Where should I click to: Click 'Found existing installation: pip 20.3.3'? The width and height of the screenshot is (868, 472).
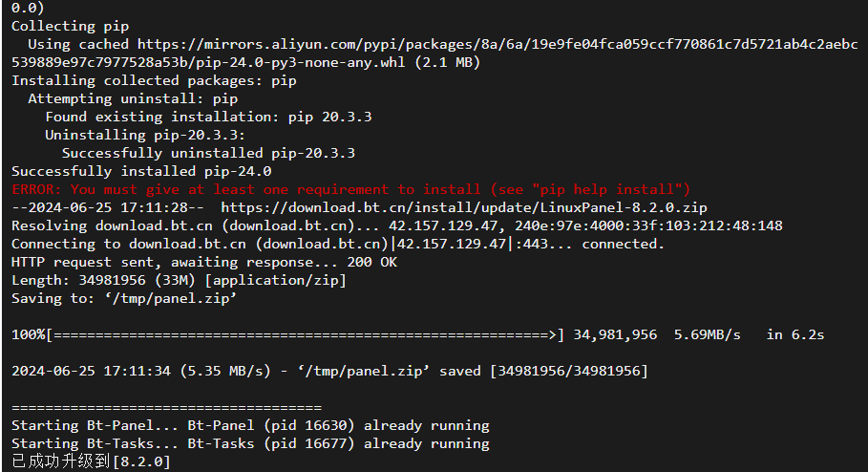[209, 117]
